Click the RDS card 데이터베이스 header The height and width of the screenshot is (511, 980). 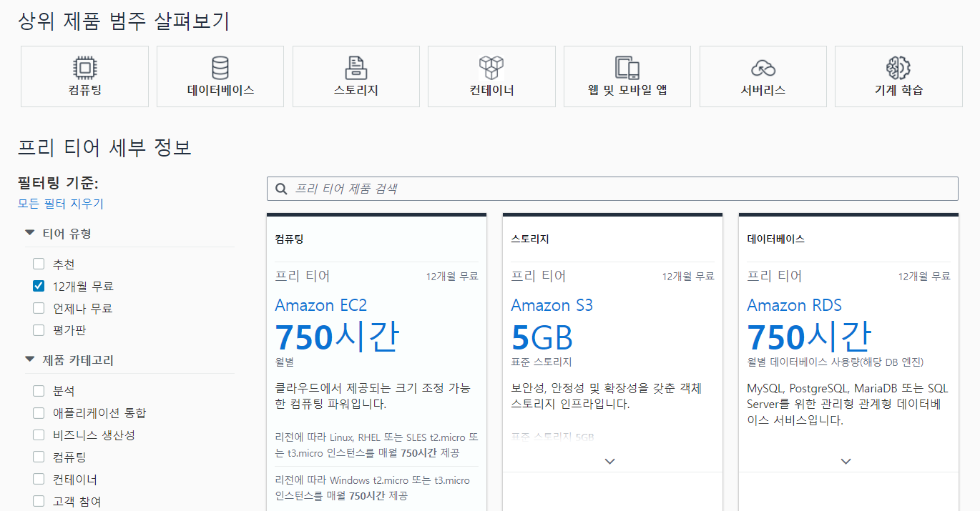(x=776, y=239)
